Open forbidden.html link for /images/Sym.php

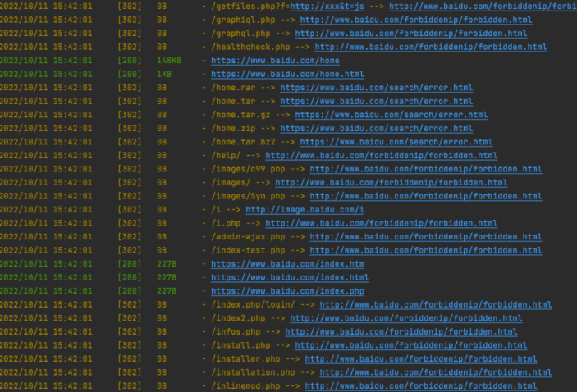[426, 196]
